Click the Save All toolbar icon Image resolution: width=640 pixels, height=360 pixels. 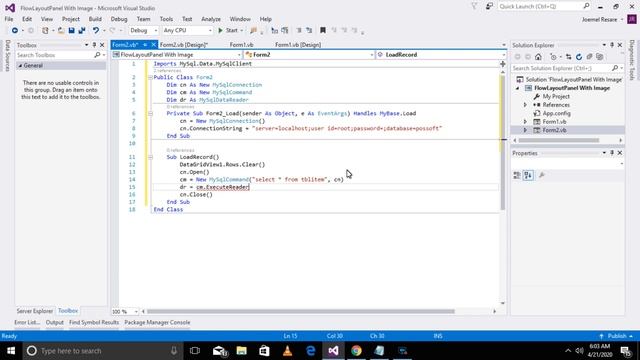pyautogui.click(x=82, y=31)
